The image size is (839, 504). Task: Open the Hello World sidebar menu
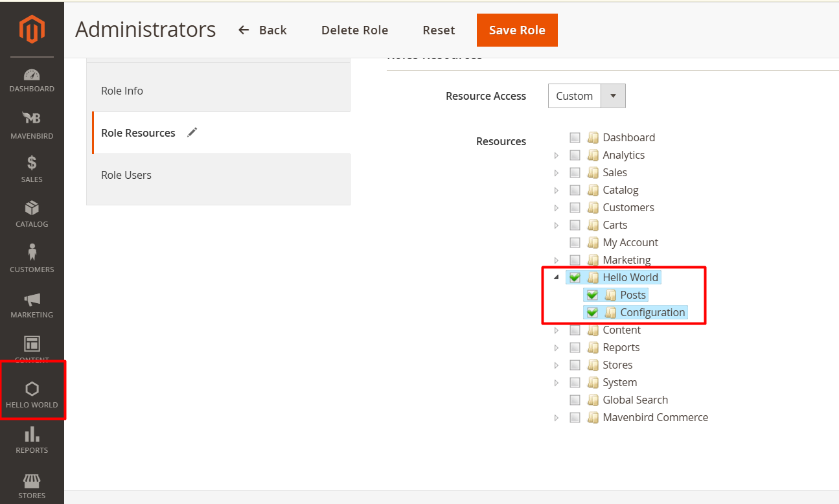32,395
